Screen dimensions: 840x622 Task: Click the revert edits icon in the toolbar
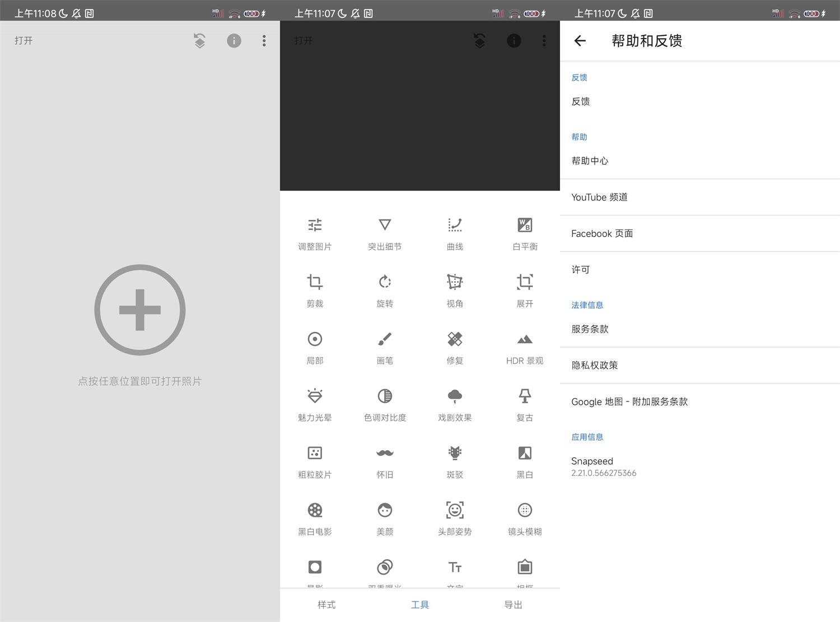479,40
